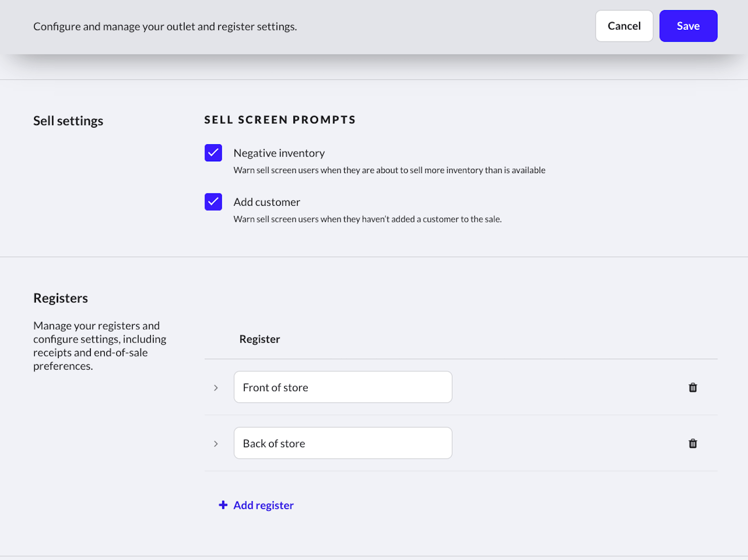Cancel the settings changes

pyautogui.click(x=624, y=26)
